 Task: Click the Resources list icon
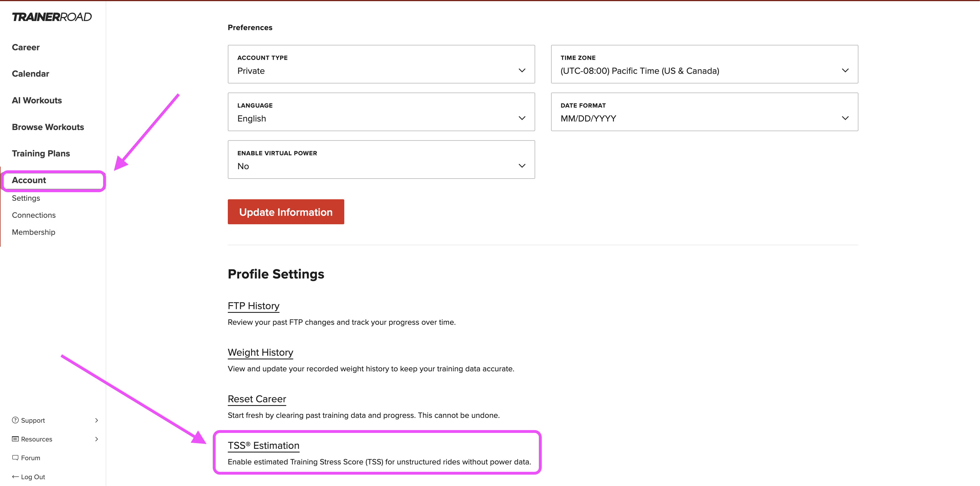(15, 439)
